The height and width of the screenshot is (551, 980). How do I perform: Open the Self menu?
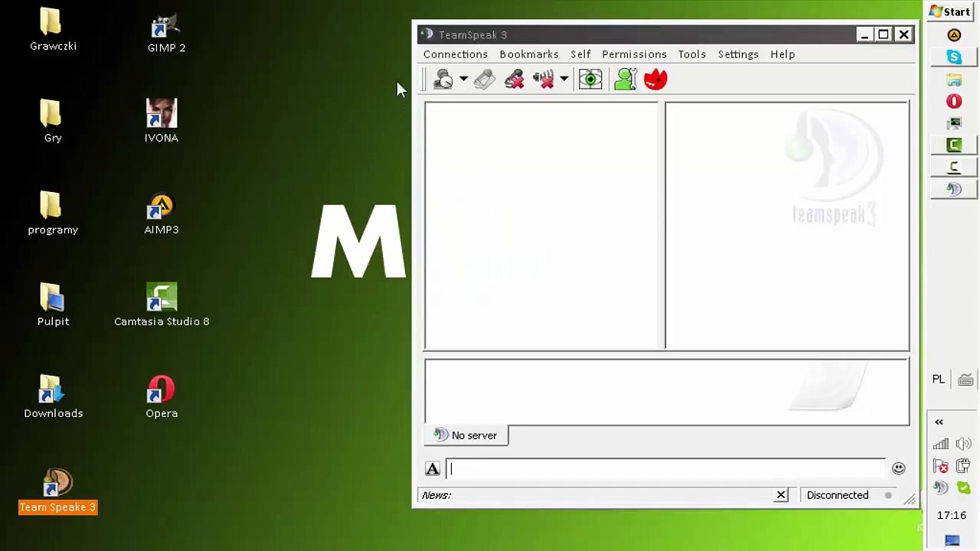pos(580,54)
